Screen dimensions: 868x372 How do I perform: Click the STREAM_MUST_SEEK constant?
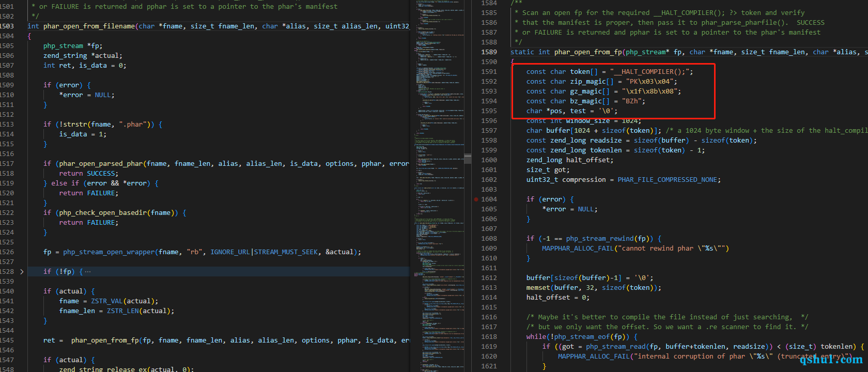(286, 252)
